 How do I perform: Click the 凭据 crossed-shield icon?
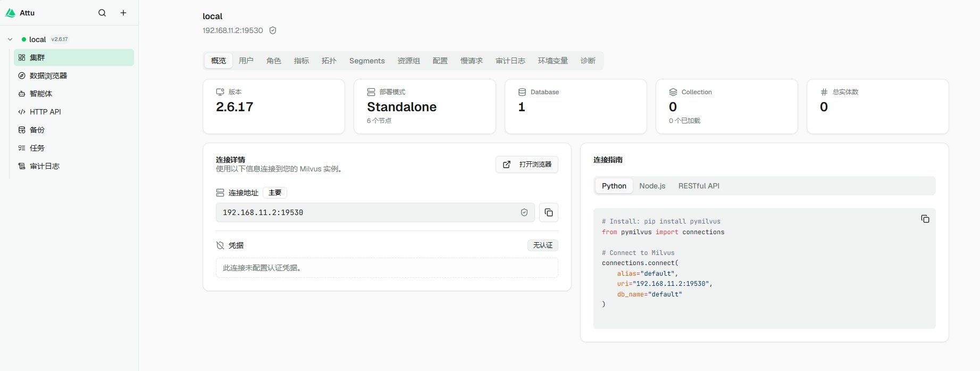click(220, 245)
